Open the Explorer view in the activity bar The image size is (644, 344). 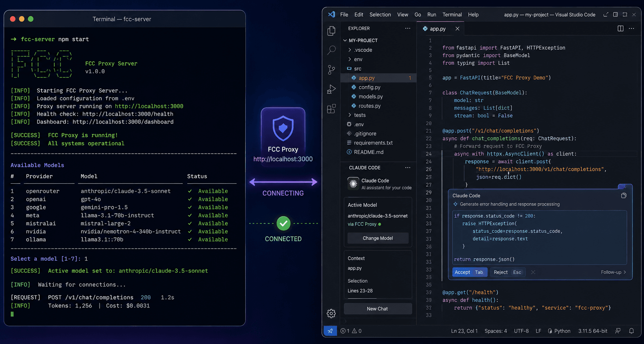[x=331, y=30]
